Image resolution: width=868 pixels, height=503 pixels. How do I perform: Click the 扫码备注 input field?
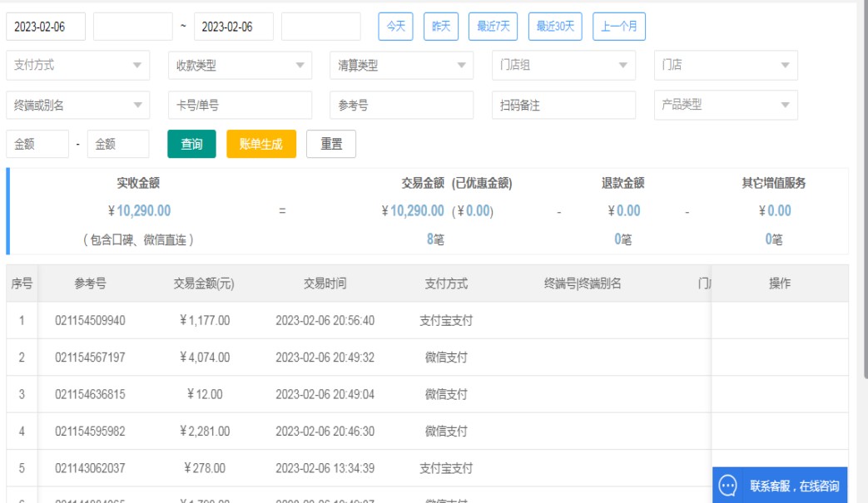coord(563,105)
